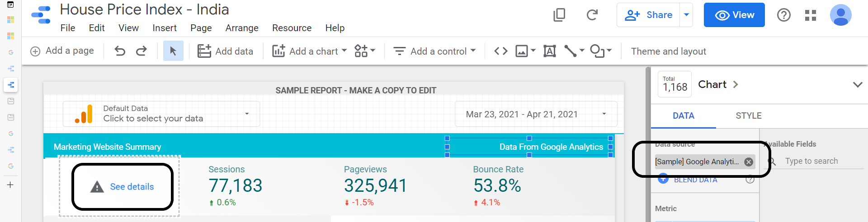This screenshot has width=868, height=222.
Task: Select the Sessions 77,183 scorecard
Action: pos(236,185)
